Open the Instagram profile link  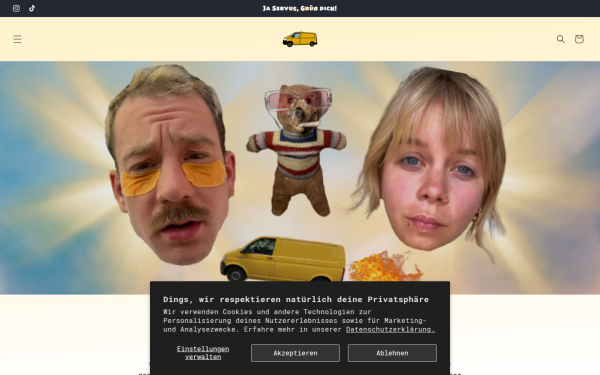[x=16, y=8]
